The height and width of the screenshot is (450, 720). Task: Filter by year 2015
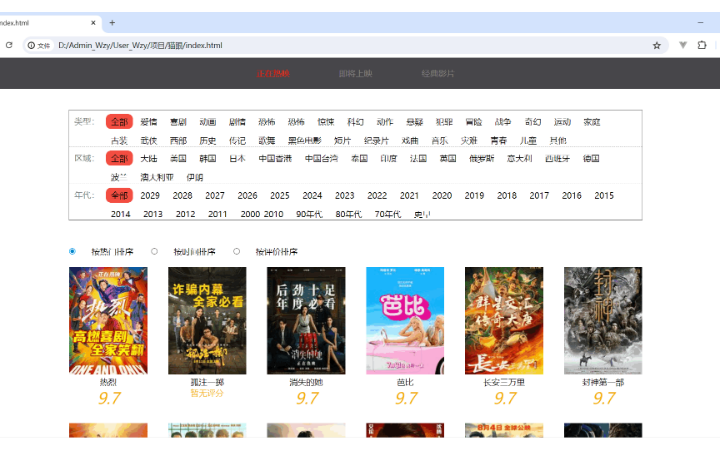[604, 196]
